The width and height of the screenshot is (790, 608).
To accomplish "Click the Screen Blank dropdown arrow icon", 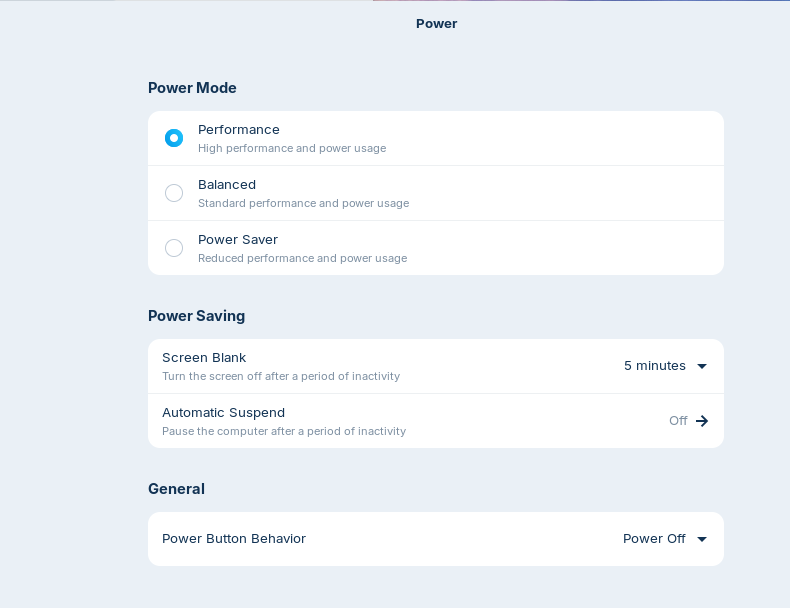I will tap(702, 366).
